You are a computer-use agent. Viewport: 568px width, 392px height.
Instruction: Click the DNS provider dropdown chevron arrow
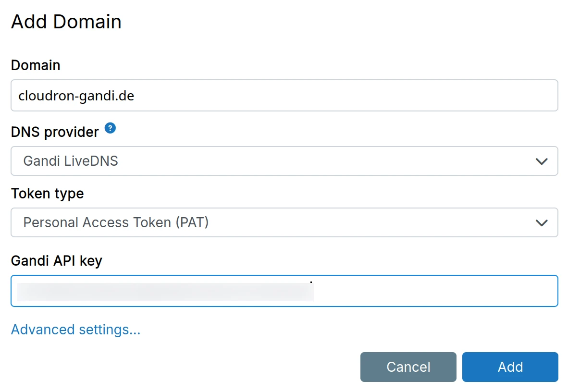click(542, 161)
